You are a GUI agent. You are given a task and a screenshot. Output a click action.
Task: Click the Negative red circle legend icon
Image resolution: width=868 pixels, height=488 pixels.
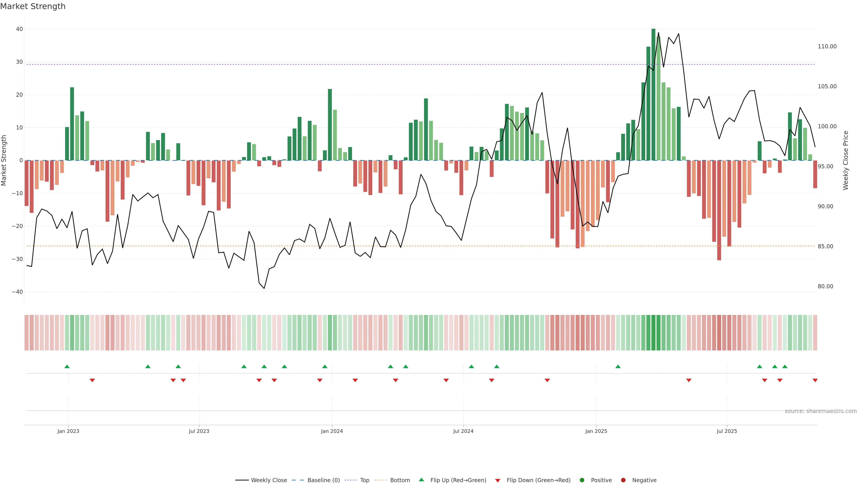point(623,480)
